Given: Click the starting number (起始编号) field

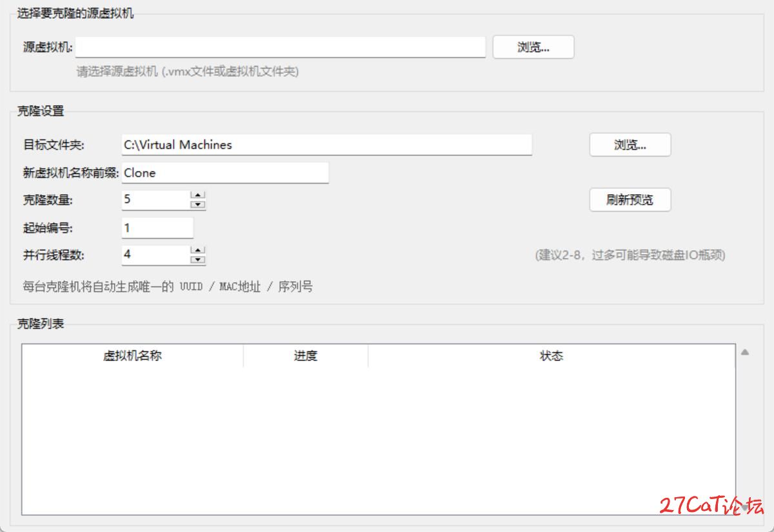Looking at the screenshot, I should 157,228.
